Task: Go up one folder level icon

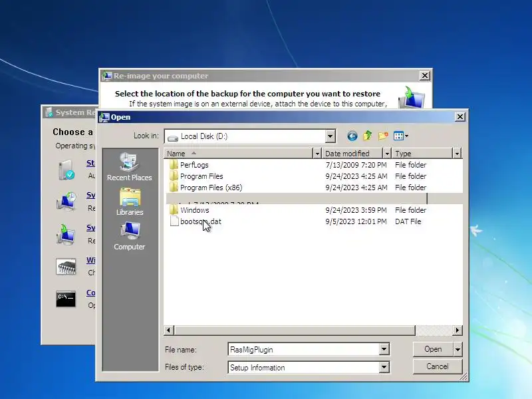Action: click(368, 136)
